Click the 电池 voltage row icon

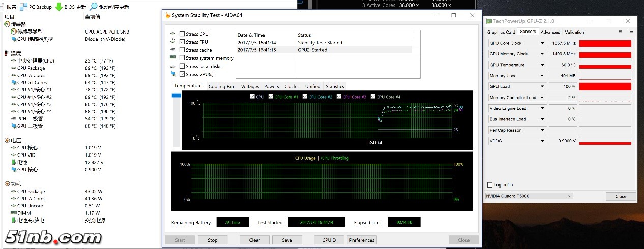pos(13,162)
